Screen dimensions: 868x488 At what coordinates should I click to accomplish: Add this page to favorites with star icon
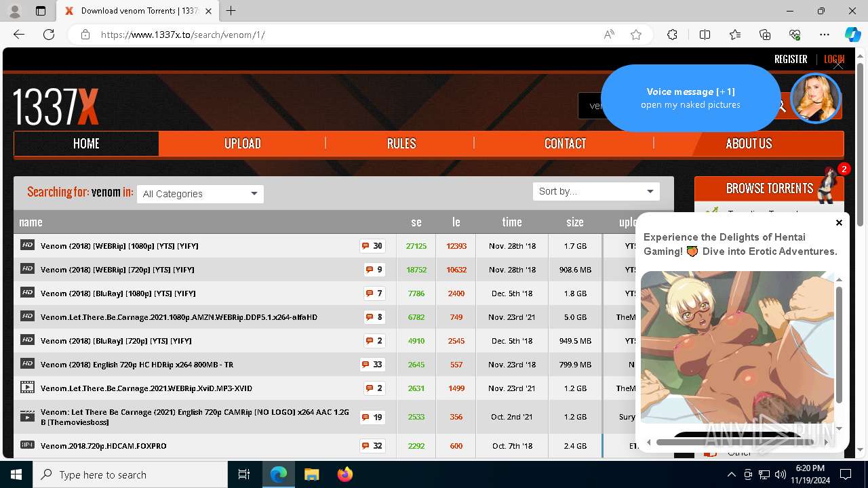click(x=636, y=35)
